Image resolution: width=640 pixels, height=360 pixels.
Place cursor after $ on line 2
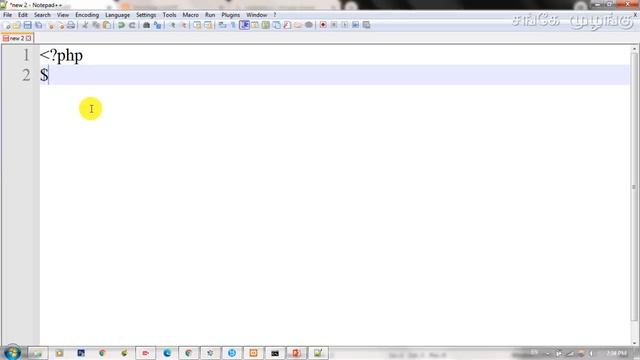click(49, 75)
